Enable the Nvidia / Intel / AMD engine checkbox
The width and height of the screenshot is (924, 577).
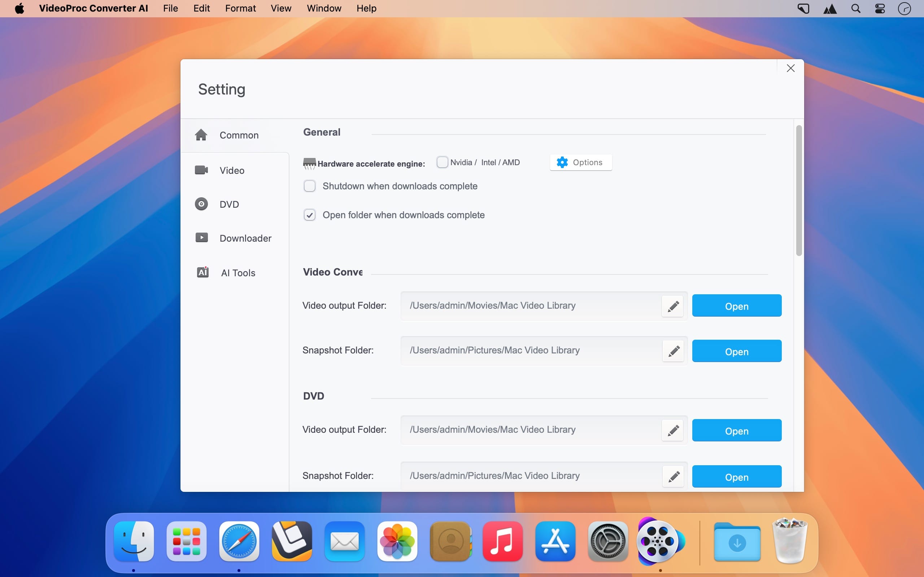click(x=442, y=162)
